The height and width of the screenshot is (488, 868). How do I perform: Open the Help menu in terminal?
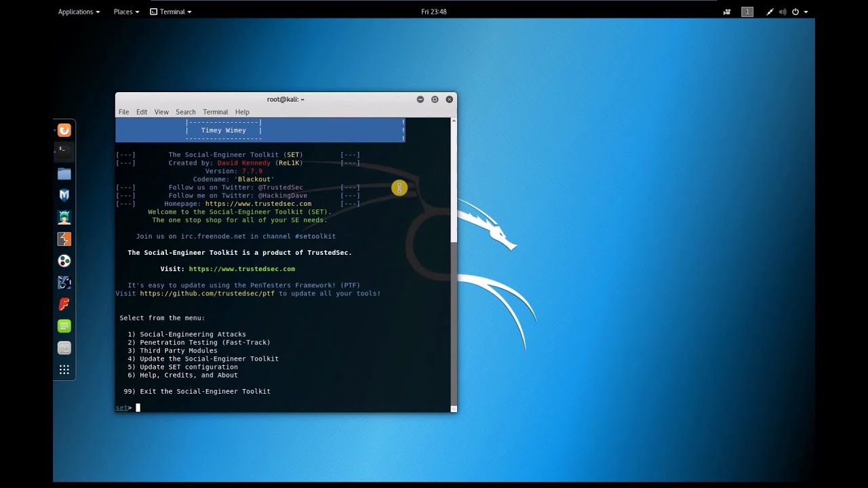[242, 112]
